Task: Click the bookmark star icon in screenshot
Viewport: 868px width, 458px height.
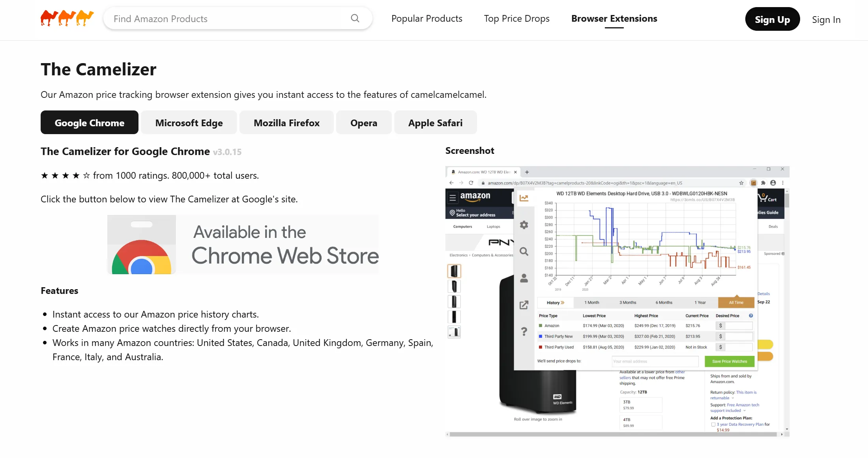Action: tap(741, 183)
